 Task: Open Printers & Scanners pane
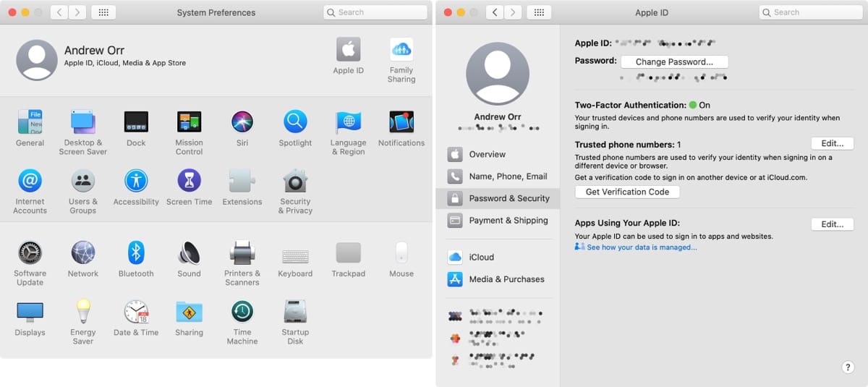pos(242,263)
